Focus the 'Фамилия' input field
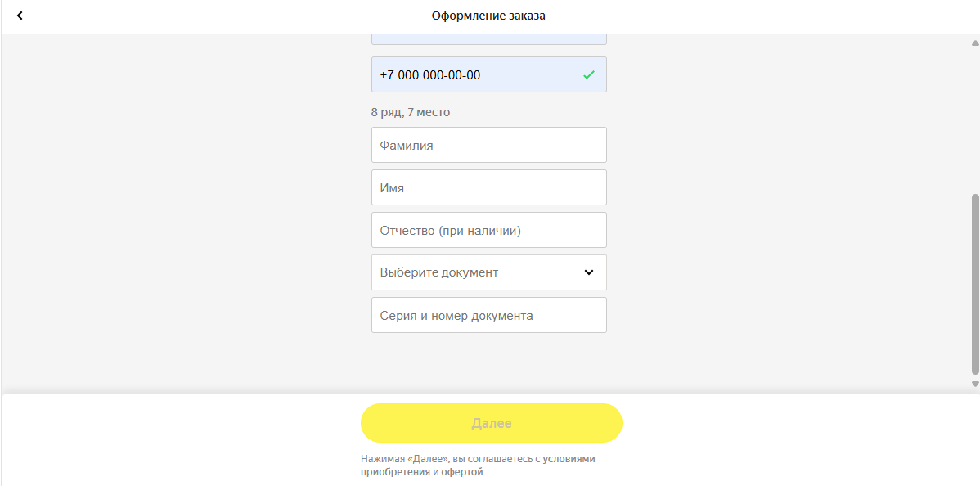Screen dimensions: 980x486 click(488, 145)
